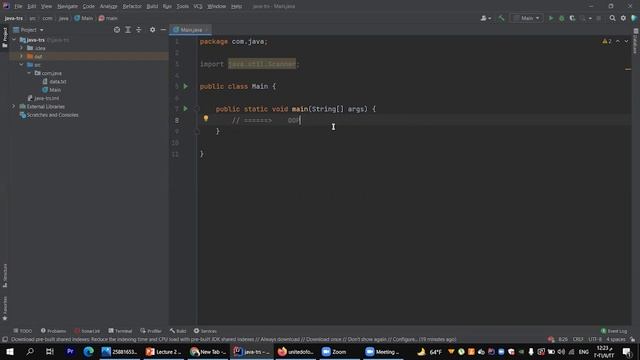Toggle the TODO tool window
The height and width of the screenshot is (360, 640).
coord(22,331)
